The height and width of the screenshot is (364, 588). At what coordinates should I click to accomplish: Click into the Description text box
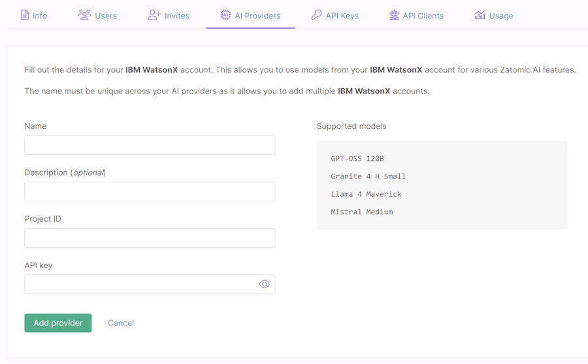pos(150,191)
